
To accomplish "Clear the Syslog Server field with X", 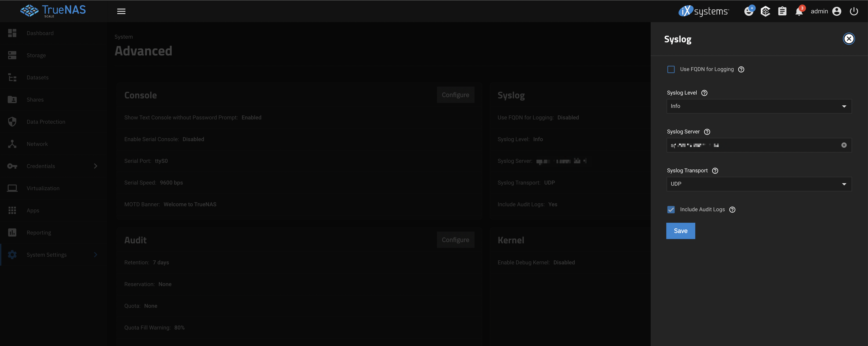I will [x=844, y=145].
